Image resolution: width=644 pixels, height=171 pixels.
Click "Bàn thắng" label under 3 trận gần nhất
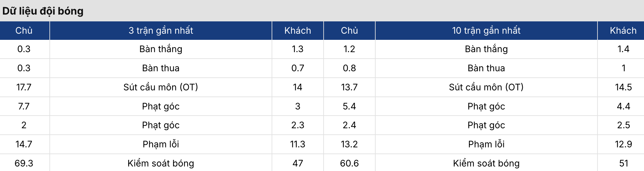pos(161,49)
